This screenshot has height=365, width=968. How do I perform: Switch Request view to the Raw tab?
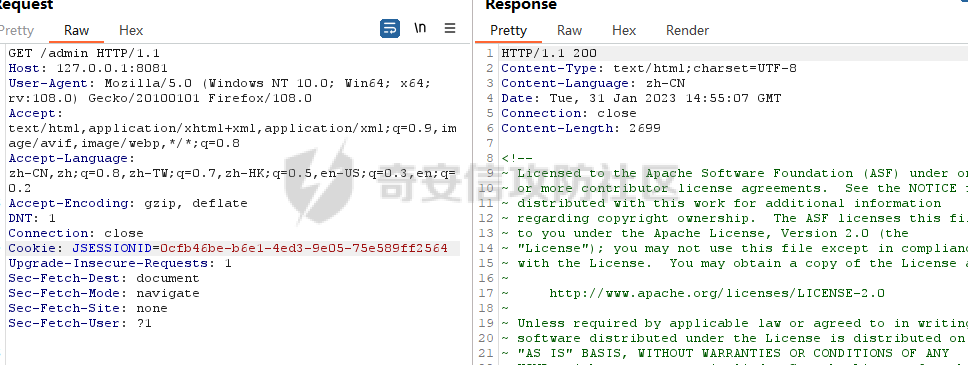pos(77,30)
